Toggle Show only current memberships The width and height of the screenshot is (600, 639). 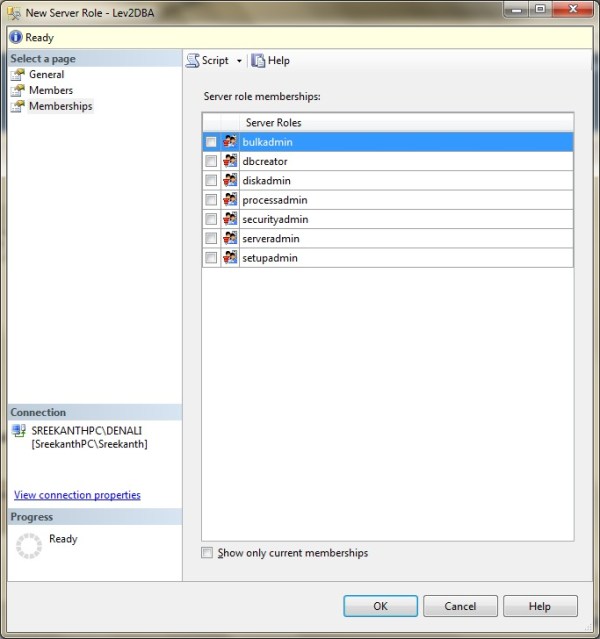coord(207,553)
